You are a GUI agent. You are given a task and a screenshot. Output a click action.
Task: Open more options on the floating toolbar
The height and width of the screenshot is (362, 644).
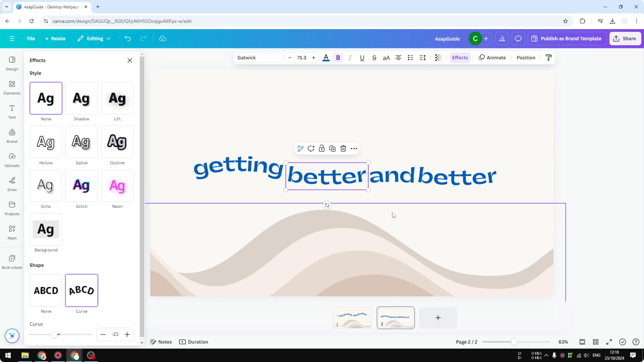coord(354,148)
